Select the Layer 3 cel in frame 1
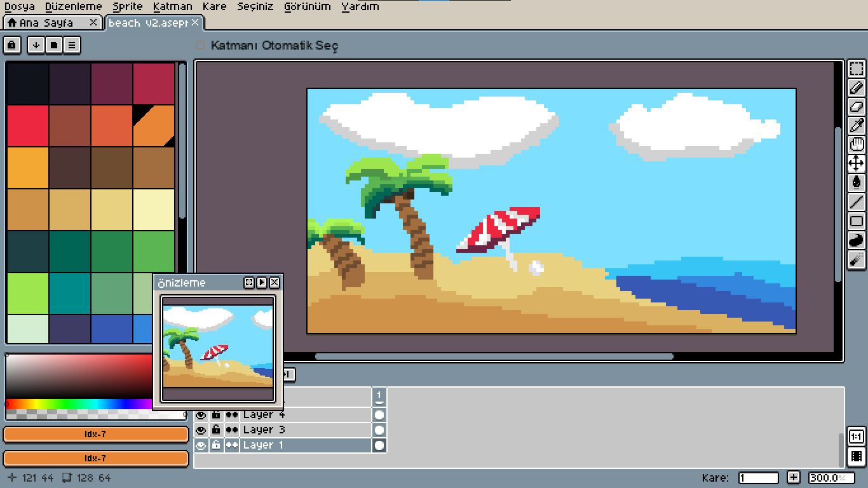This screenshot has width=868, height=488. pos(379,430)
